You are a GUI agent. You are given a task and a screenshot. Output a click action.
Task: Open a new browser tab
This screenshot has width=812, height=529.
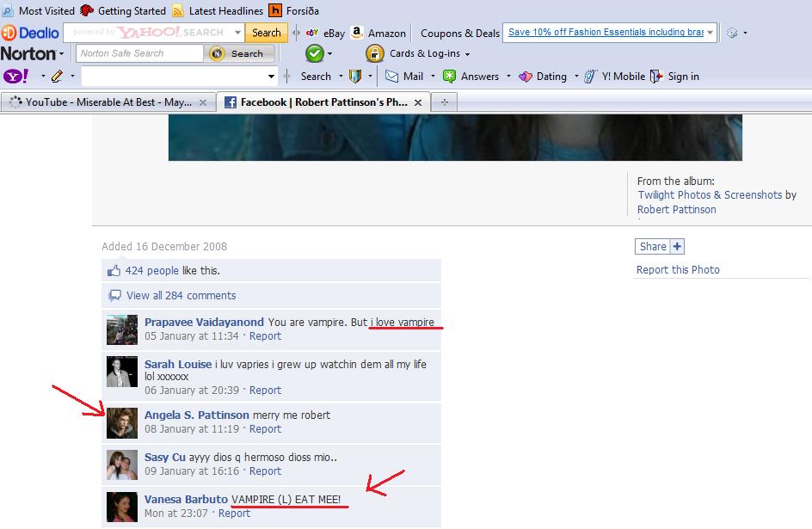(x=445, y=102)
